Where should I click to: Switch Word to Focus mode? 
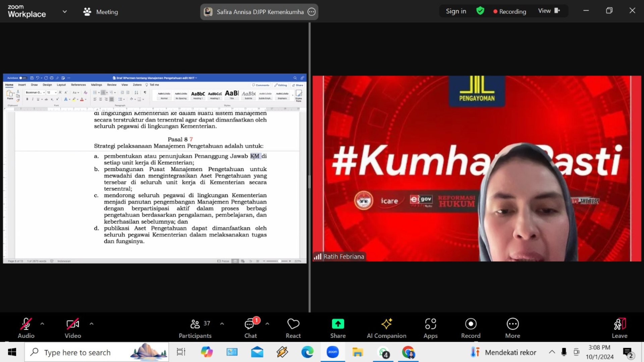(x=223, y=261)
